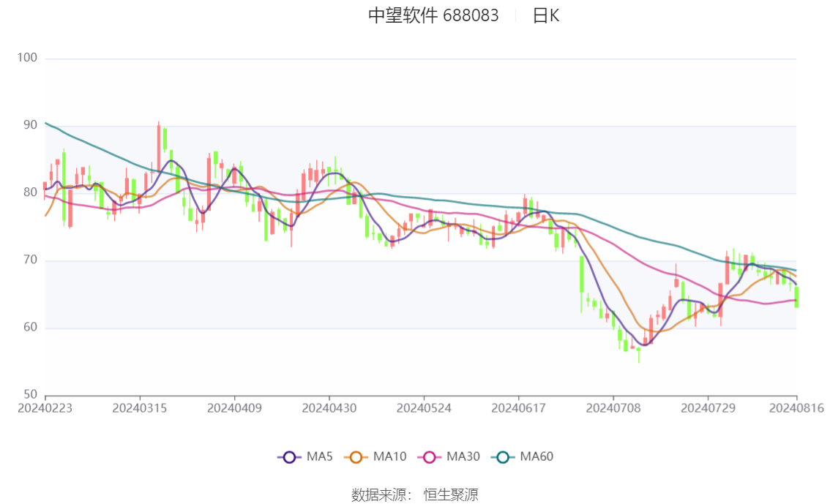Toggle the MA10 legend line
This screenshot has height=504, width=830.
click(375, 456)
